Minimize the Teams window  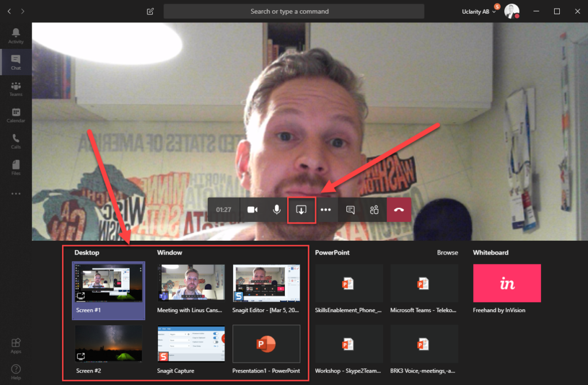point(536,11)
